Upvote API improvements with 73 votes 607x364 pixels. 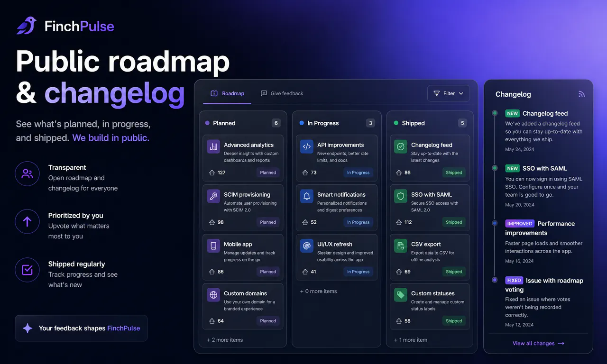tap(305, 173)
